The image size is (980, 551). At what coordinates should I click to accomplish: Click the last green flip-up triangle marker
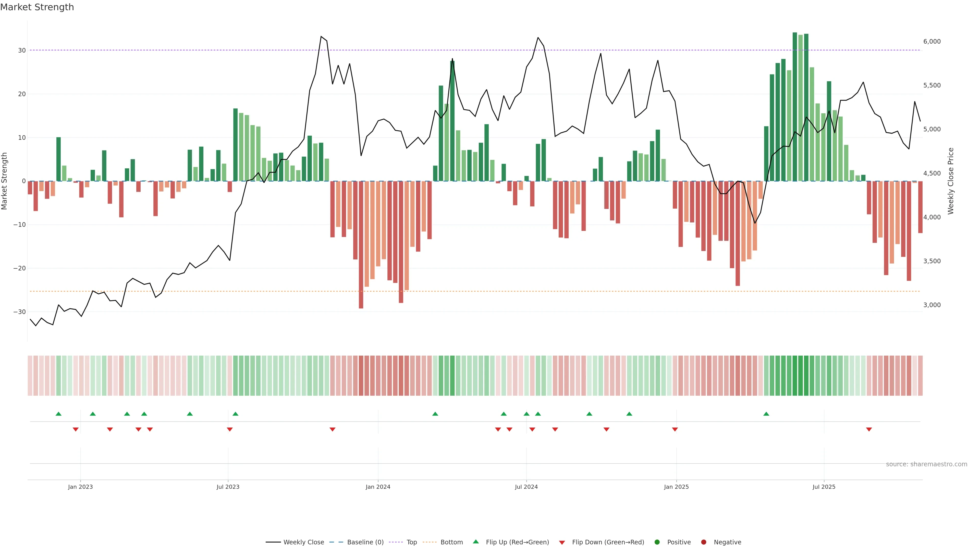pyautogui.click(x=766, y=414)
